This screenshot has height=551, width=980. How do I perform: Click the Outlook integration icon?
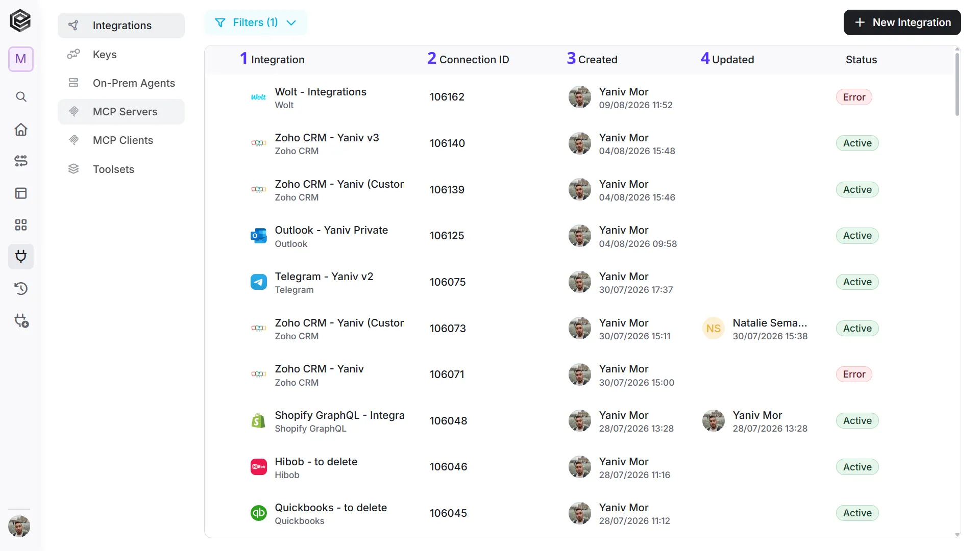[x=258, y=236]
